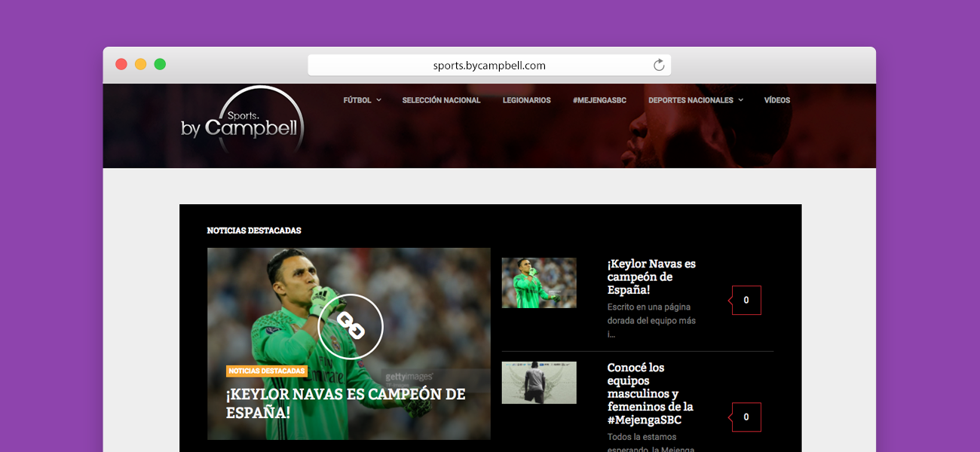Click the Keylor Navas small thumbnail
This screenshot has width=980, height=452.
tap(539, 282)
